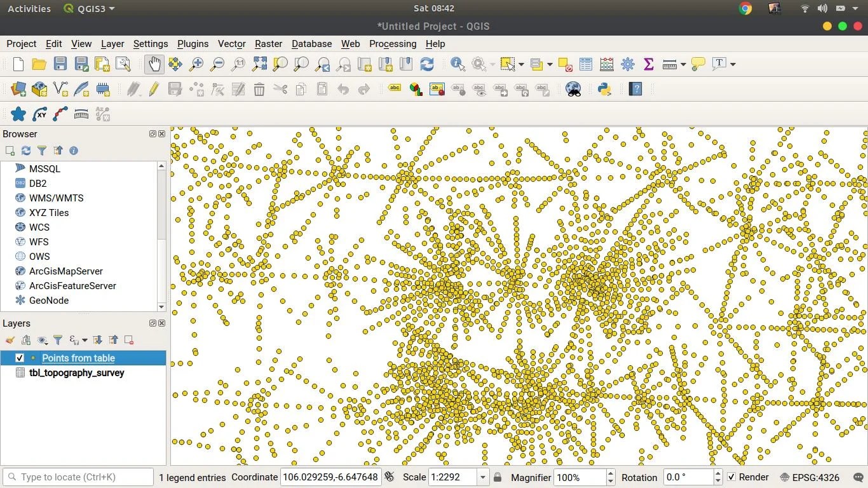
Task: Open the Project menu
Action: coord(22,44)
